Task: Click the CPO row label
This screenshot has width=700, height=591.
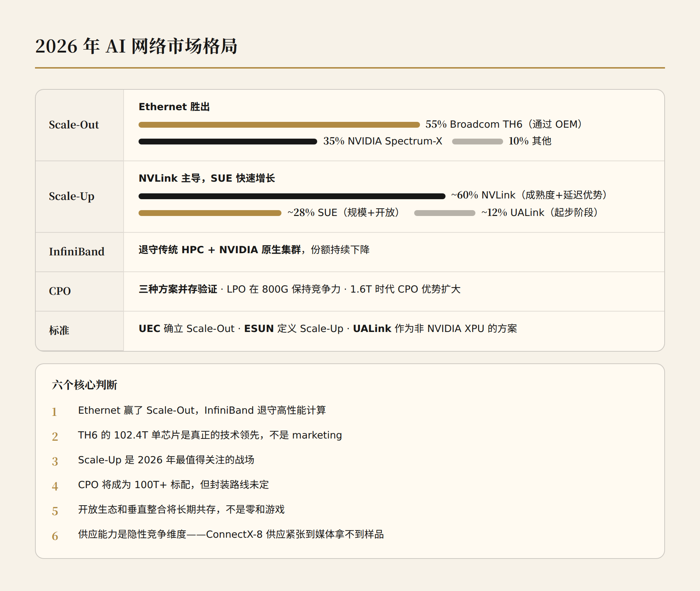Action: pos(60,291)
